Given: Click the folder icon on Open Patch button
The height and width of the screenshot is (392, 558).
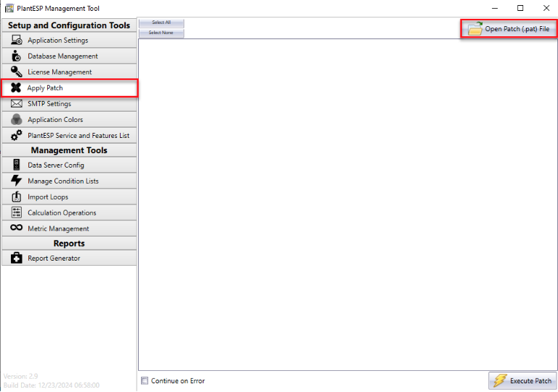Looking at the screenshot, I should (475, 29).
